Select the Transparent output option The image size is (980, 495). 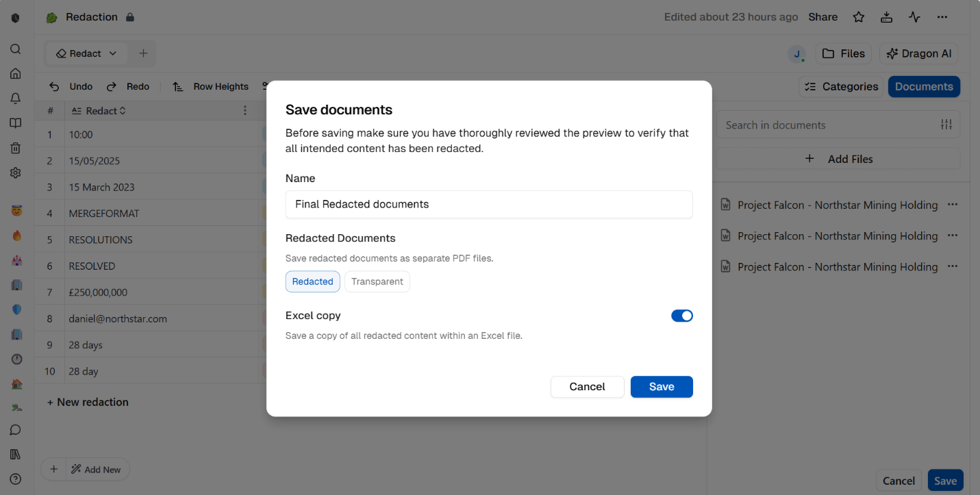point(377,281)
